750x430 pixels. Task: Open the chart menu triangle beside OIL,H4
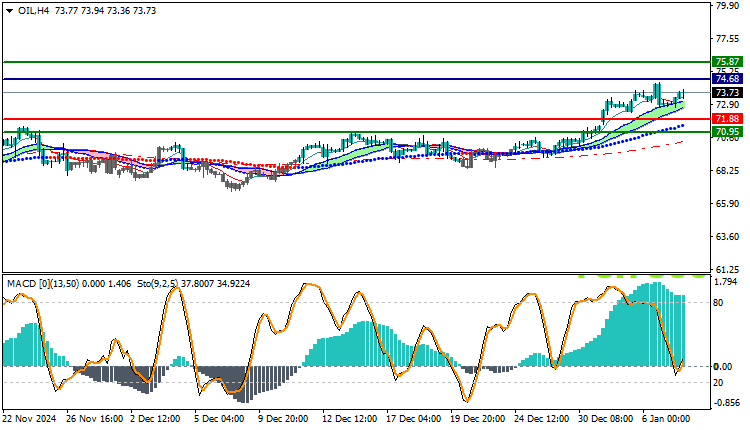pos(9,11)
